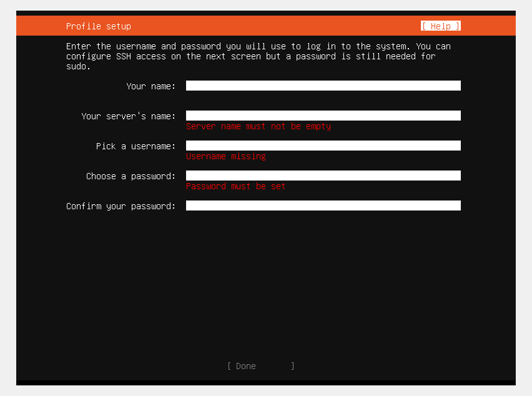Click the 'Password must be set' error
532x396 pixels.
[235, 186]
